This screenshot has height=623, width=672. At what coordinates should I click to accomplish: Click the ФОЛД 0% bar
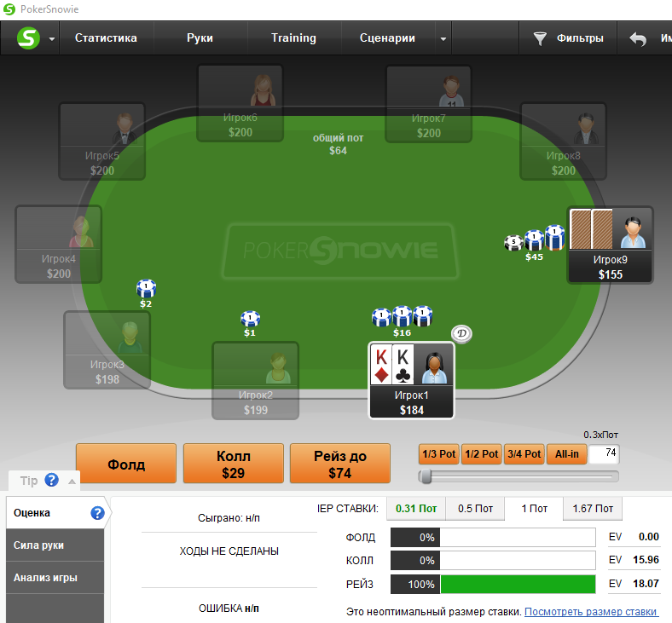click(493, 537)
